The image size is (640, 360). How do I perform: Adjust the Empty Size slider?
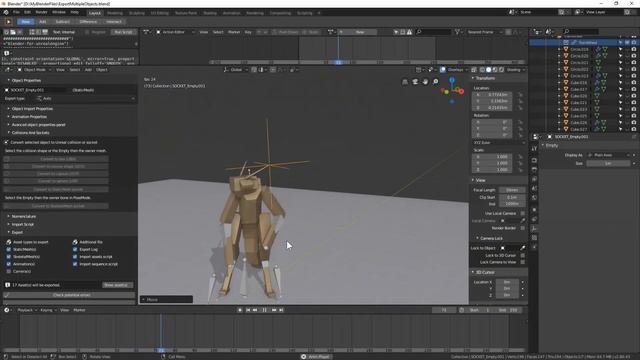pos(609,163)
